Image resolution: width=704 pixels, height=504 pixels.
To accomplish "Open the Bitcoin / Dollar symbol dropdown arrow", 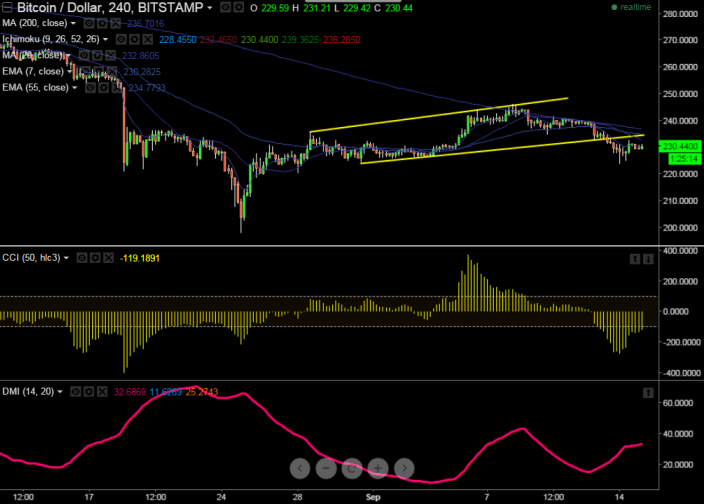I will click(x=210, y=8).
